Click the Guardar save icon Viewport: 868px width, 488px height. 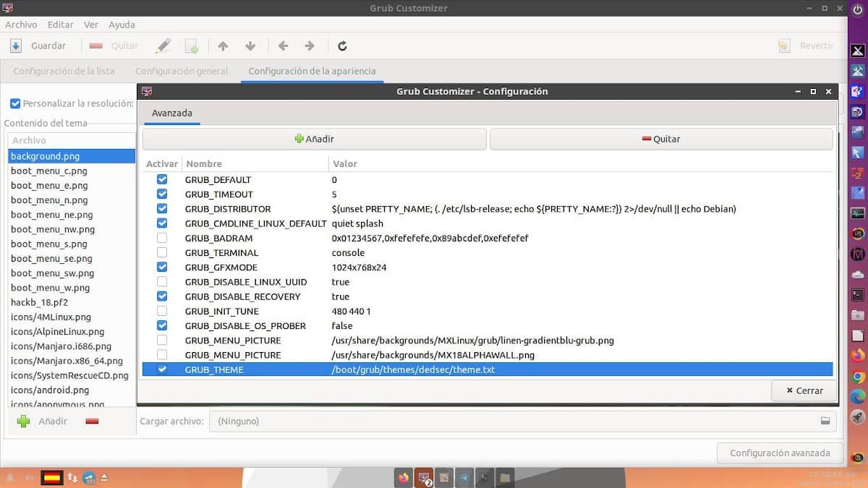click(x=16, y=46)
